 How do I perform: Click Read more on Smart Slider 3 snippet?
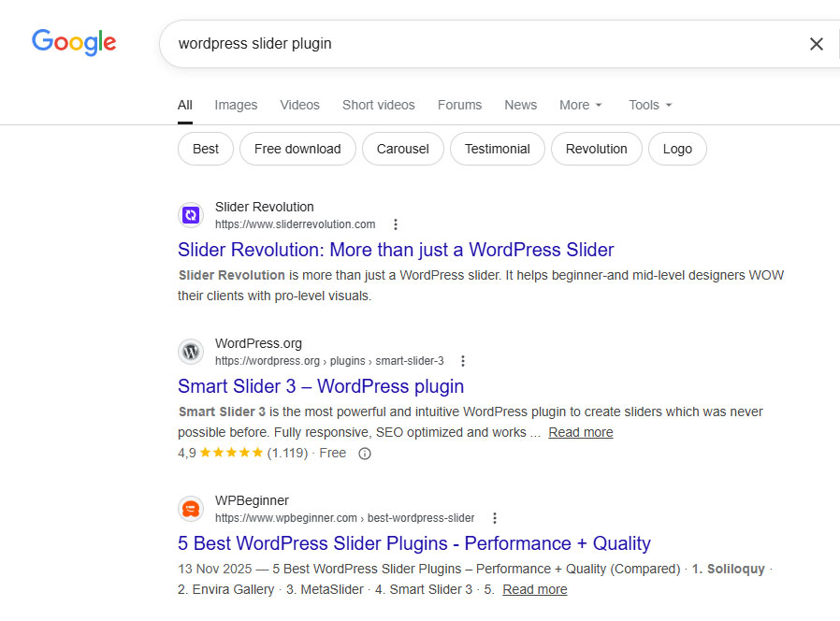point(581,432)
